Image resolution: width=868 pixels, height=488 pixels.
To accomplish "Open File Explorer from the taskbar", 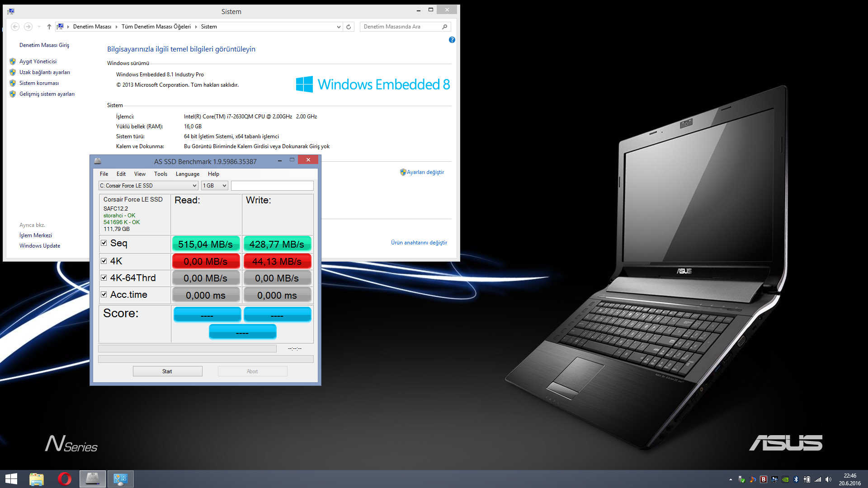I will [37, 479].
